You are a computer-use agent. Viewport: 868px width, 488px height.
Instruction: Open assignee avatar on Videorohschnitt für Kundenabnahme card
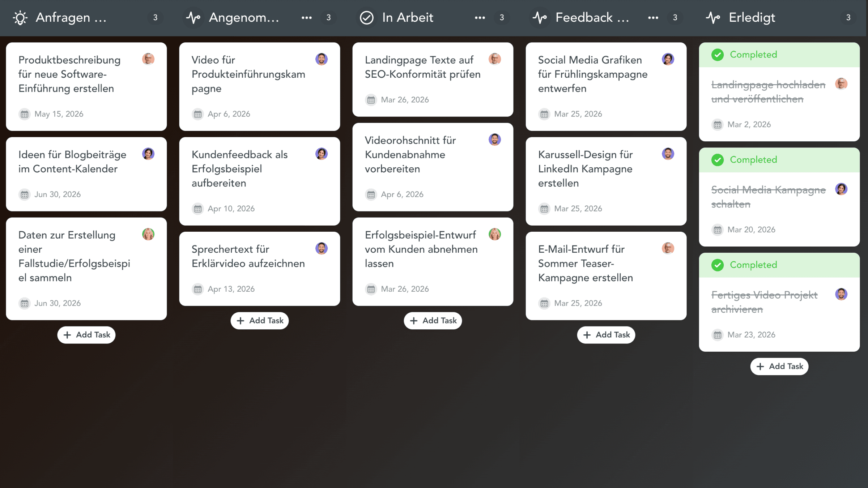click(x=495, y=140)
